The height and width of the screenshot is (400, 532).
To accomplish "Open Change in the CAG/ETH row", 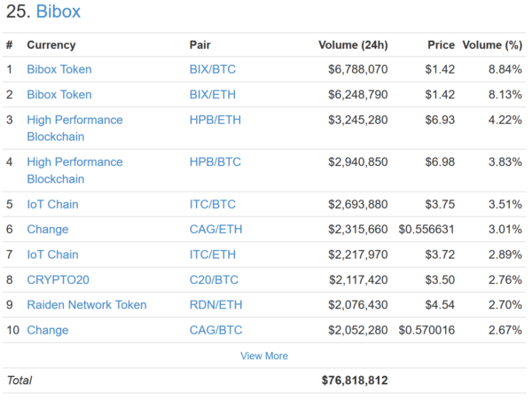I will click(48, 230).
